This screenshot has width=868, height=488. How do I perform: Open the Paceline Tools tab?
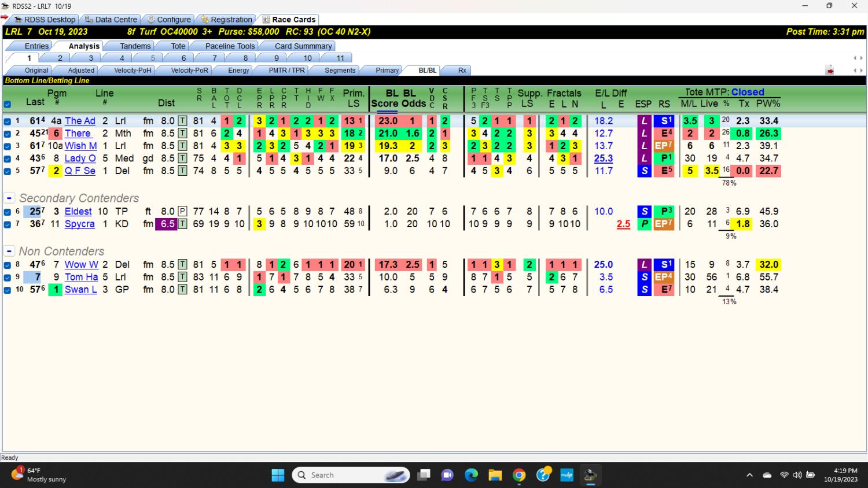(230, 46)
